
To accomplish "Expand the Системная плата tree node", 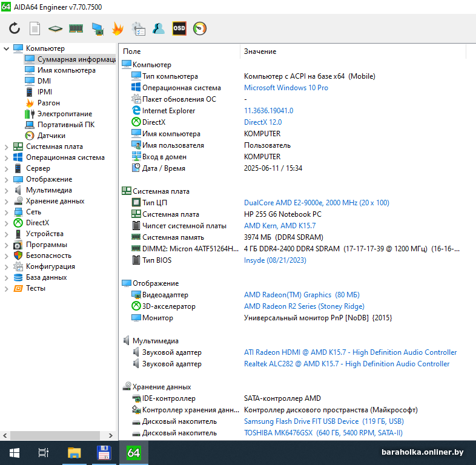I will pos(6,147).
